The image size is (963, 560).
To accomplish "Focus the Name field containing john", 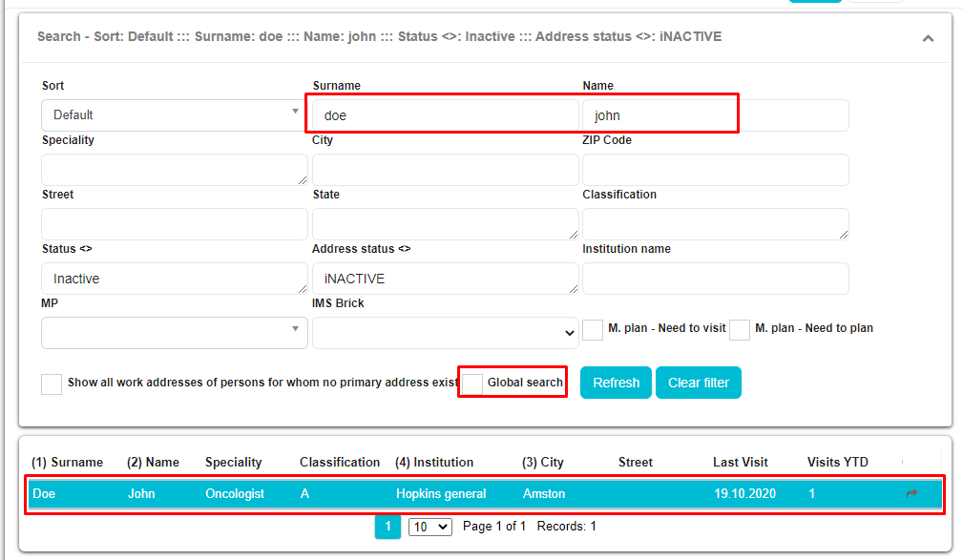I will pos(716,115).
